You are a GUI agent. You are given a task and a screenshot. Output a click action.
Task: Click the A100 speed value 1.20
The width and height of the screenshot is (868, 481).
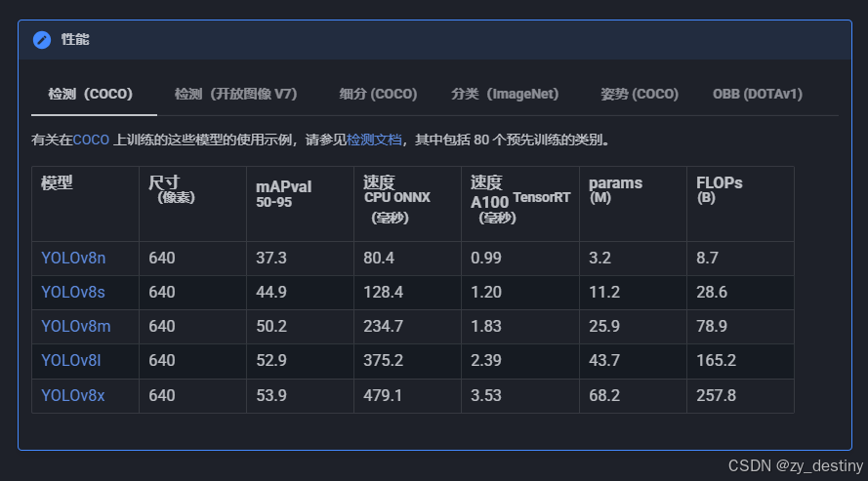486,293
